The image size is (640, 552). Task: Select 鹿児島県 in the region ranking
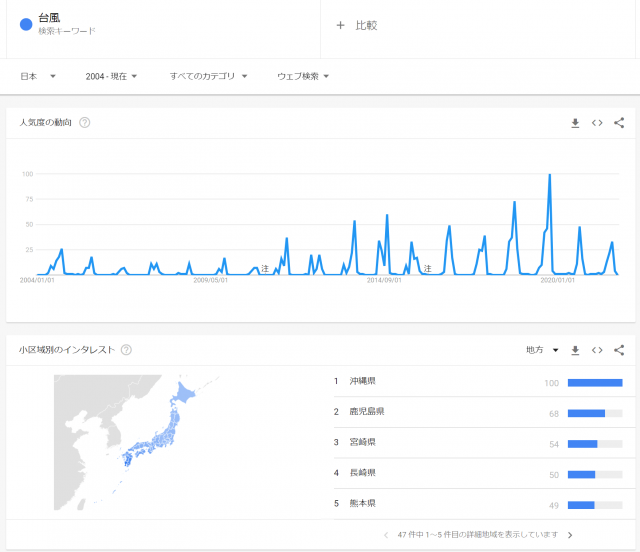coord(366,412)
